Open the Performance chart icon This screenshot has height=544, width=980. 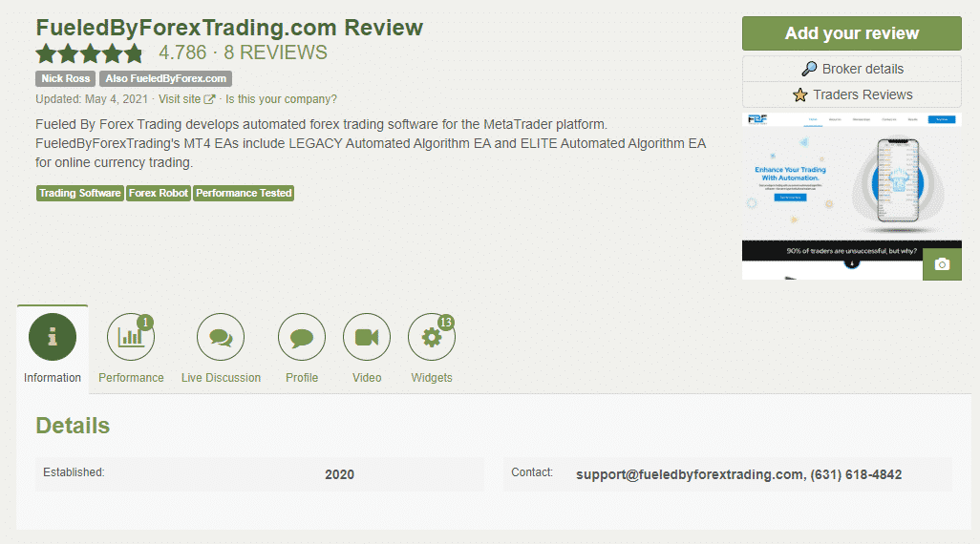coord(131,337)
